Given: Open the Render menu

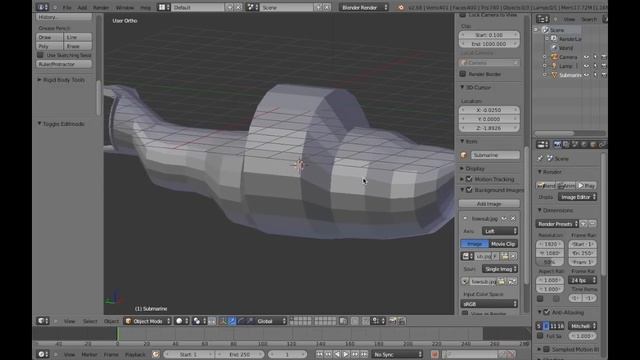Looking at the screenshot, I should click(x=101, y=7).
